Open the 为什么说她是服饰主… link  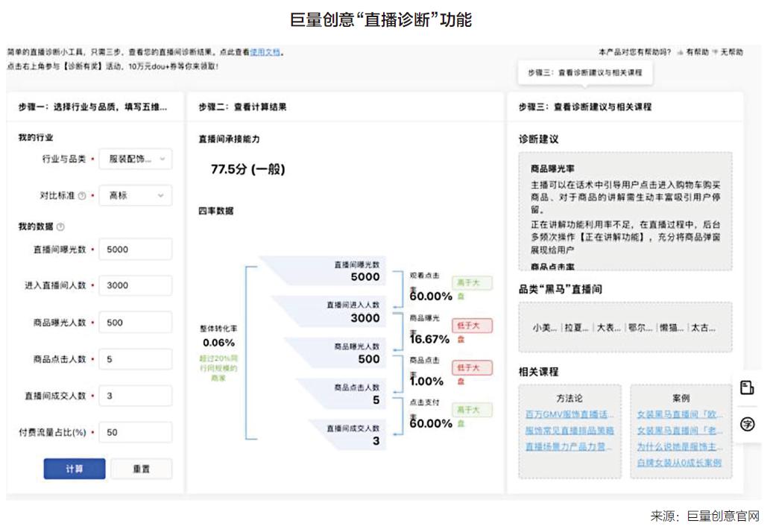point(680,447)
